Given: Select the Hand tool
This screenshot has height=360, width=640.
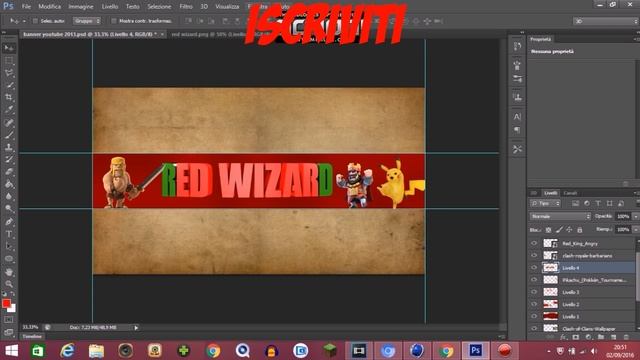Looking at the screenshot, I should pos(9,271).
